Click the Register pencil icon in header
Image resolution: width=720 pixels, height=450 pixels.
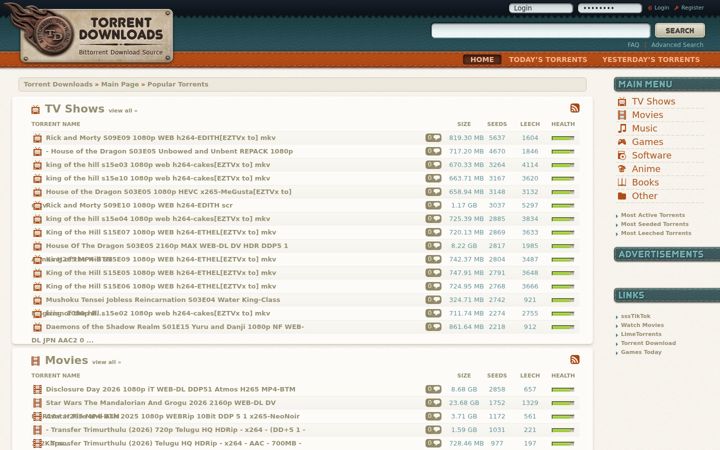coord(676,8)
